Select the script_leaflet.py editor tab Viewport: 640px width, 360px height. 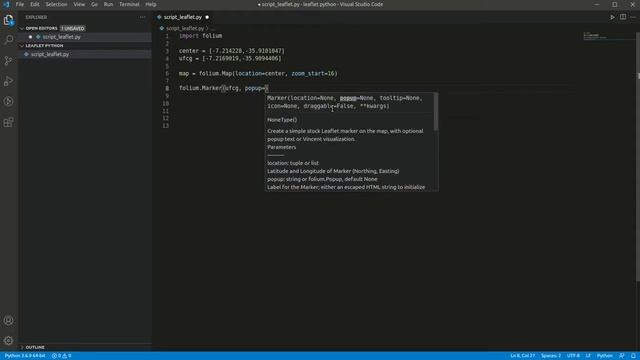(x=183, y=17)
